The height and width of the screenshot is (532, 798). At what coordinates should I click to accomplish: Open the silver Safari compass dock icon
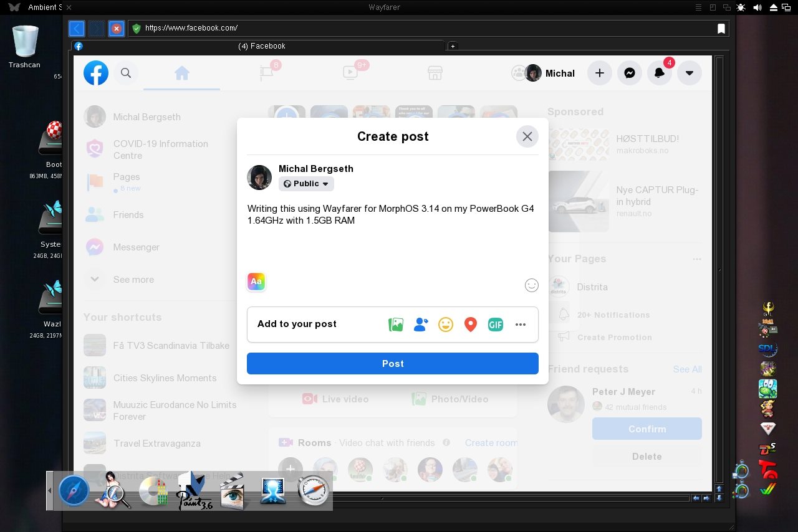click(313, 491)
